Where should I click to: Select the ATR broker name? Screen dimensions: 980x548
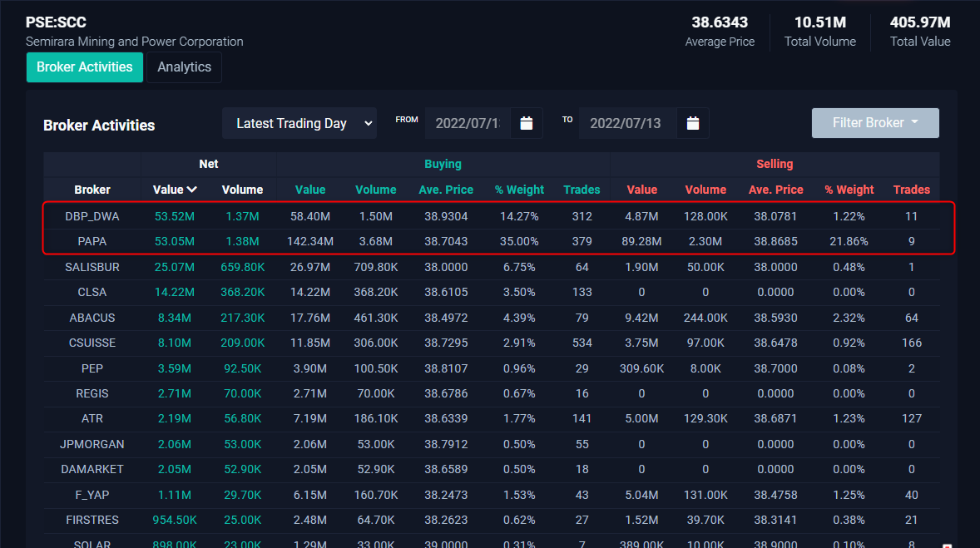tap(92, 418)
